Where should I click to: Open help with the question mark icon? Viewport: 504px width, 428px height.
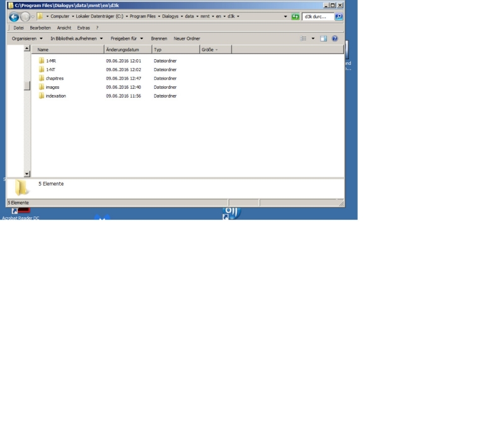pyautogui.click(x=335, y=38)
